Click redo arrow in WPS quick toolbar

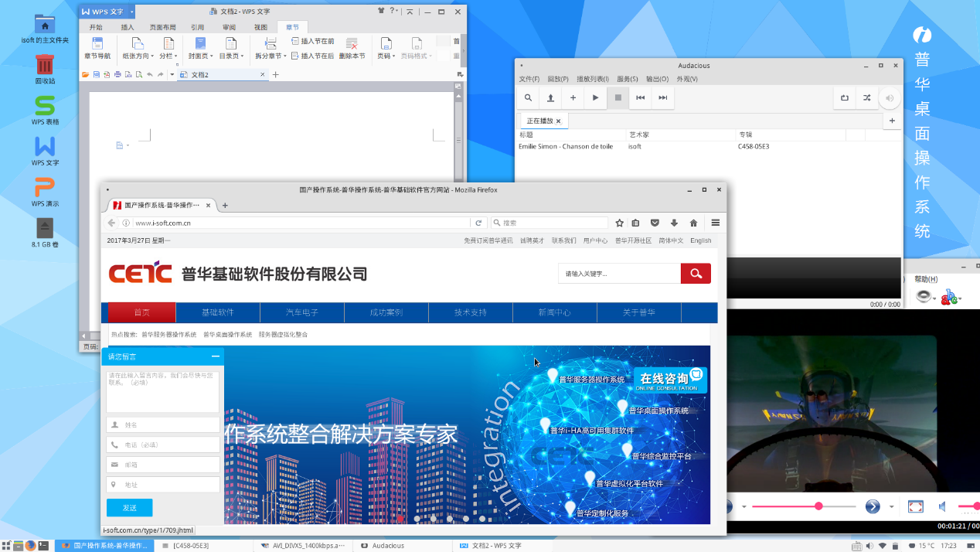coord(160,75)
